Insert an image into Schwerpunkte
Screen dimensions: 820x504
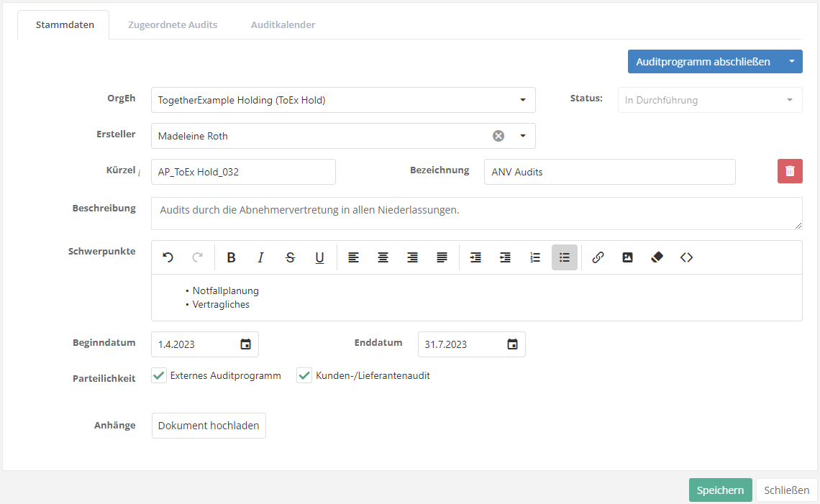point(627,257)
